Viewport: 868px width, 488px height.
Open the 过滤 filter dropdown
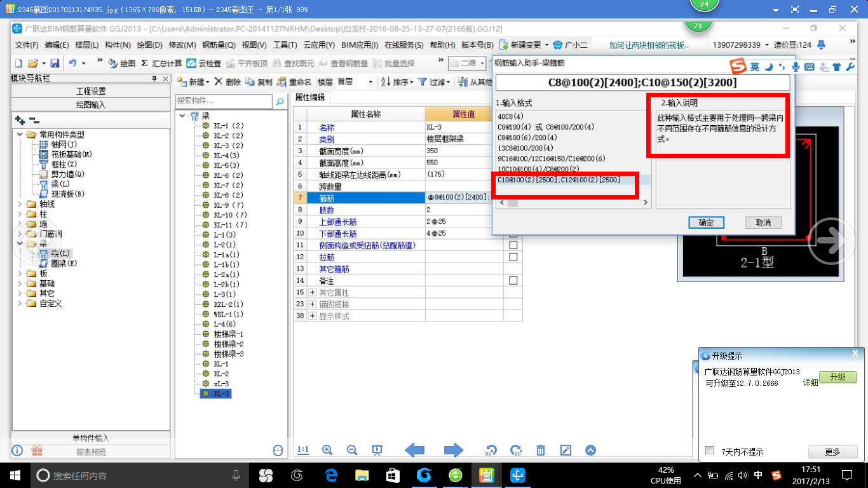pos(449,83)
